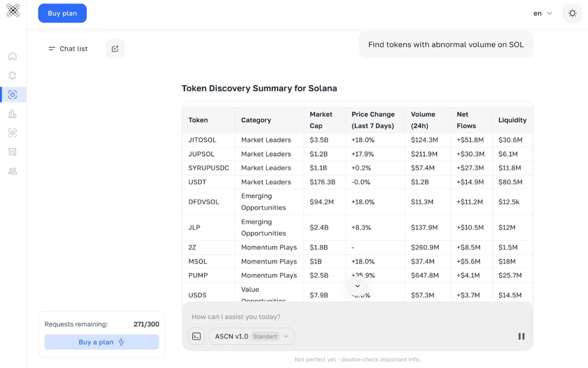The height and width of the screenshot is (368, 588).
Task: Click the app logo in top-left
Action: click(x=13, y=10)
